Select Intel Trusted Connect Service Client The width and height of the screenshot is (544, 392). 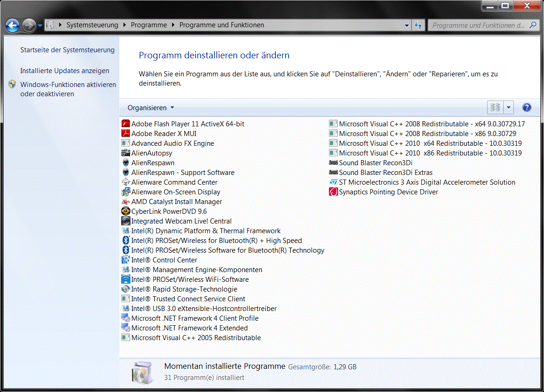click(x=184, y=299)
